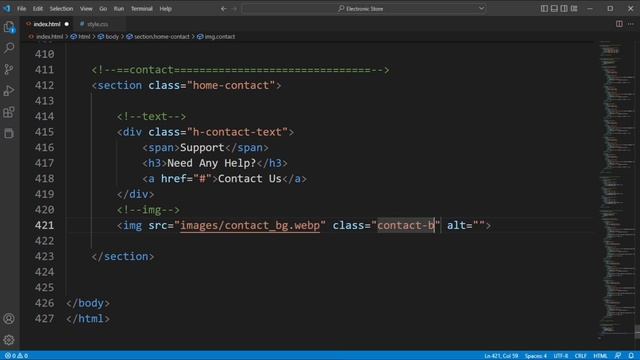This screenshot has width=640, height=360.
Task: Click the "h-contact-text" class value
Action: coord(237,132)
